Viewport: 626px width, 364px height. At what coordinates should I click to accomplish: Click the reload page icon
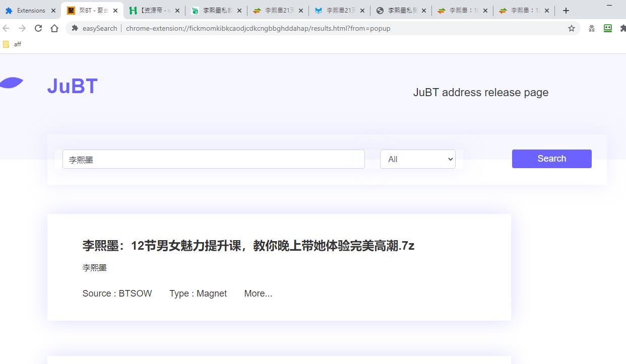pyautogui.click(x=38, y=28)
